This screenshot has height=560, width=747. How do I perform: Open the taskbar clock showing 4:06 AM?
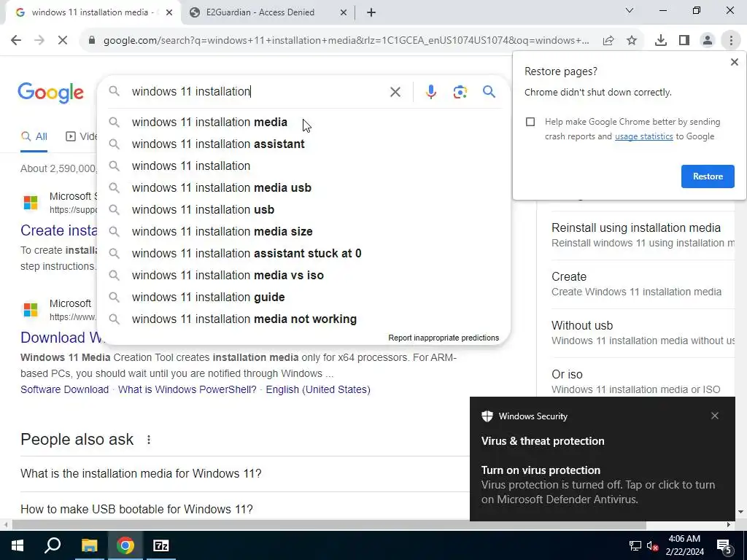(684, 545)
